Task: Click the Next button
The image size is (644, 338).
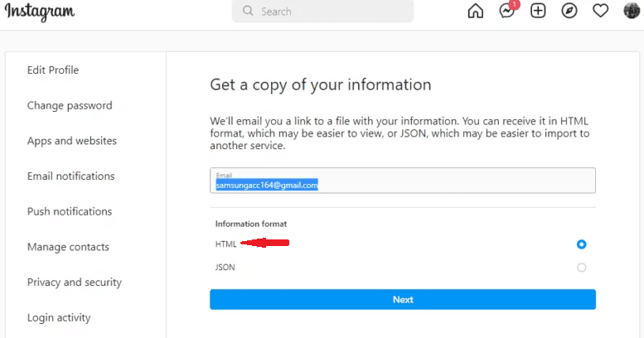Action: [403, 299]
